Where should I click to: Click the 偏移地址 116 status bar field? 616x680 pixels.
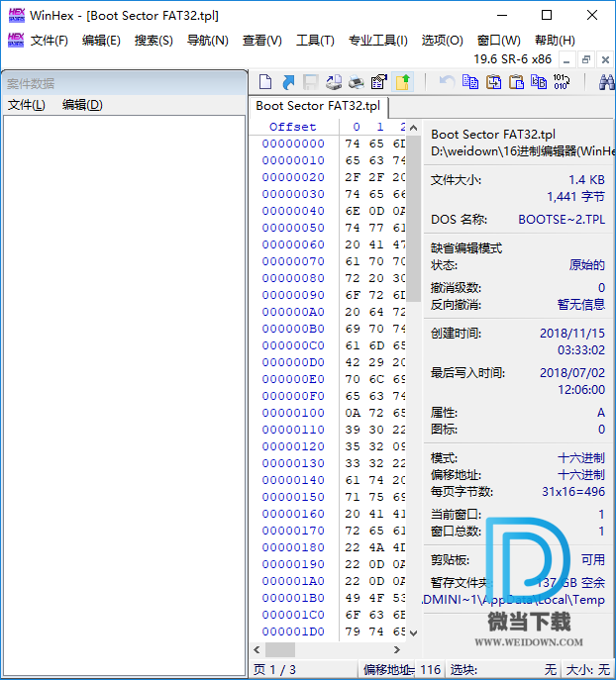tap(401, 670)
